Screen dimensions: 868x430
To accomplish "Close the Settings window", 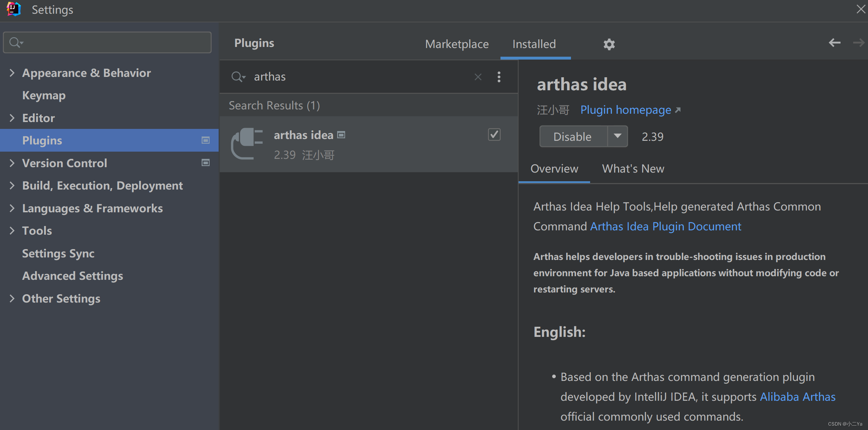I will coord(861,9).
